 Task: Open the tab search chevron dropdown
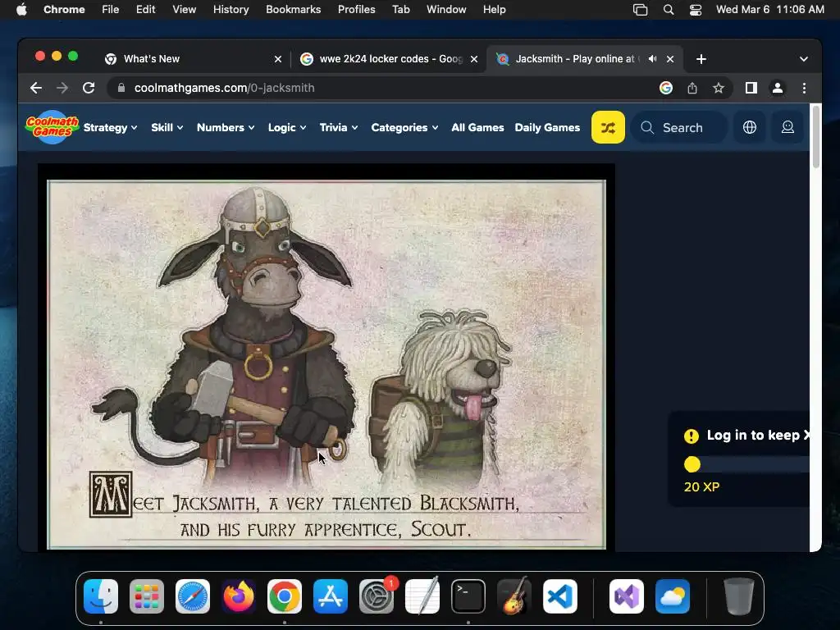(804, 59)
